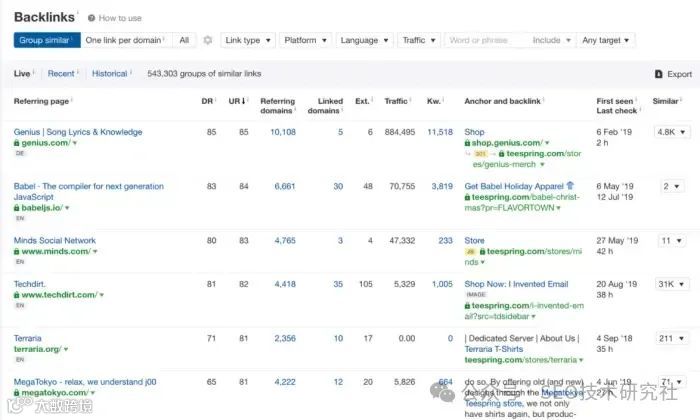Switch to One link per domain
Image resolution: width=700 pixels, height=420 pixels.
pos(123,40)
